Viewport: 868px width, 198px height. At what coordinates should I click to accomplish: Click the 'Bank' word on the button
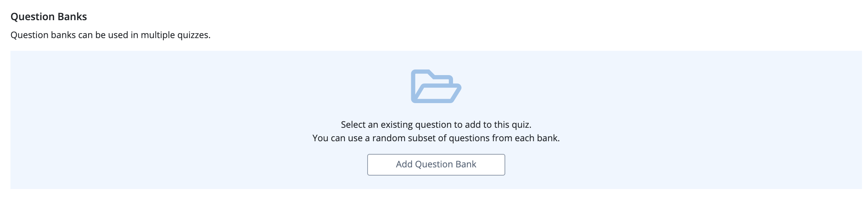466,164
